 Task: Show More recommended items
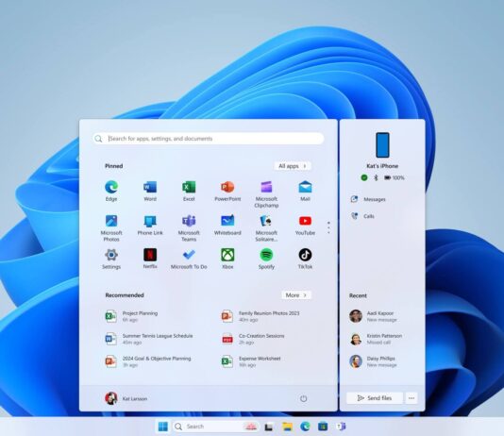coord(296,295)
